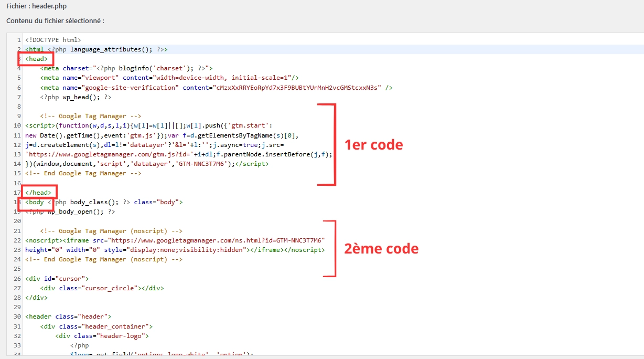This screenshot has width=644, height=359.
Task: Click the DOCTYPE declaration on line 1
Action: pyautogui.click(x=53, y=39)
